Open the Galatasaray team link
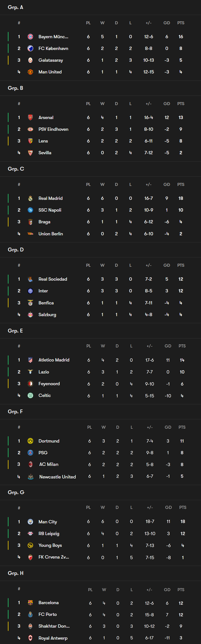The image size is (201, 644). coord(51,60)
